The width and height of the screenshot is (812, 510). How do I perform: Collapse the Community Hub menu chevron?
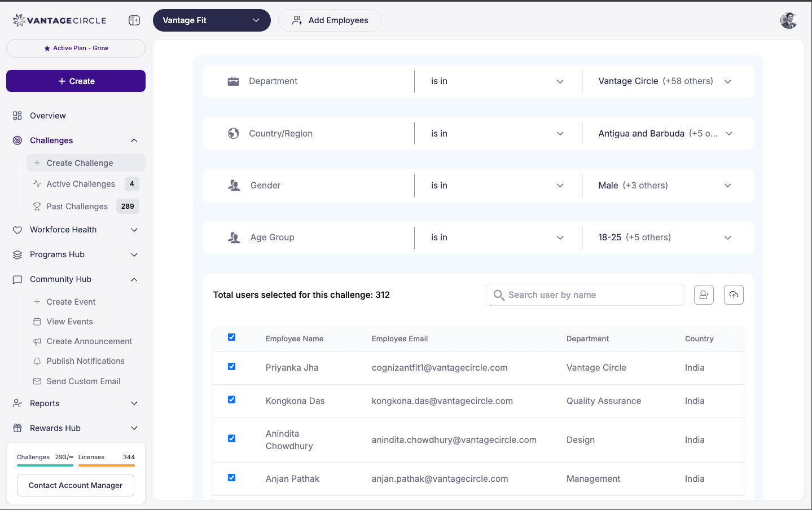(x=134, y=279)
